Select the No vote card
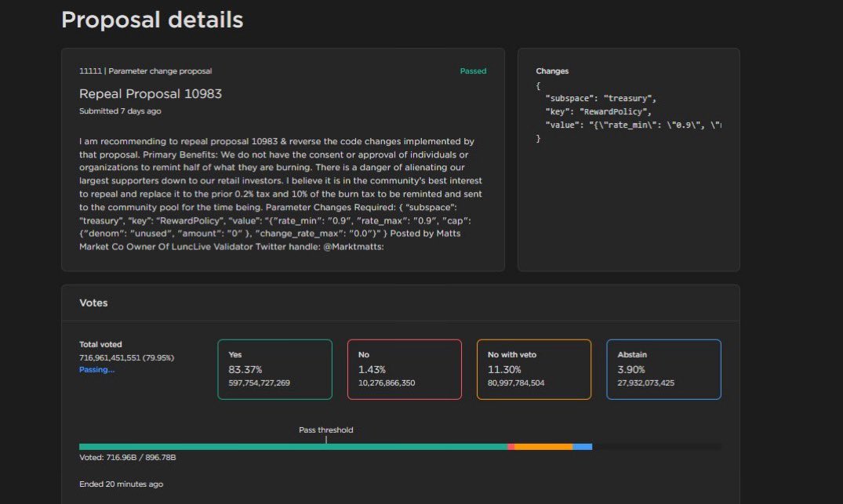Image resolution: width=843 pixels, height=504 pixels. tap(405, 369)
